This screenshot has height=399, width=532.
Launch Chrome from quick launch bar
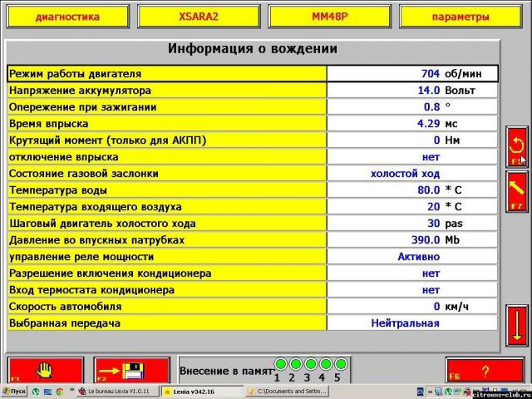click(60, 392)
